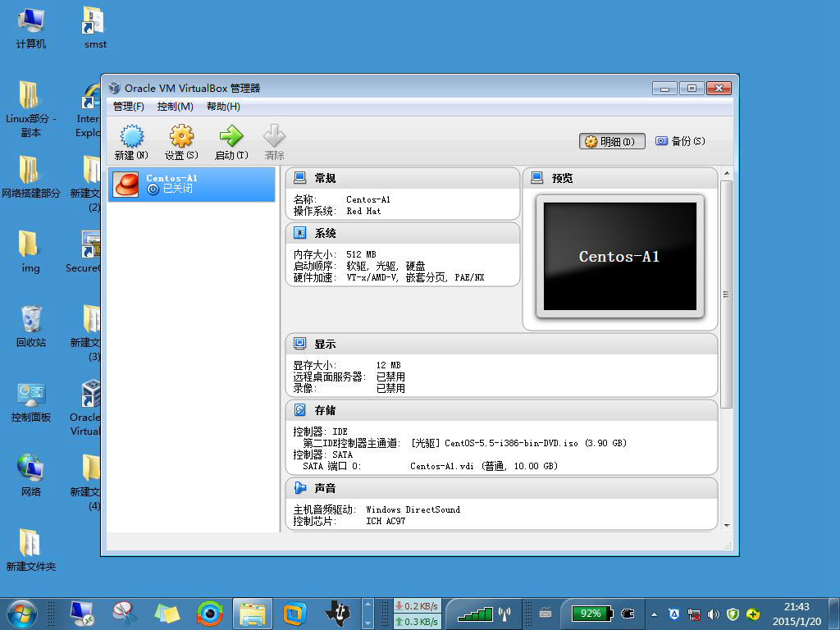The height and width of the screenshot is (630, 840).
Task: Open the 回收站 recycle bin icon
Action: coord(30,326)
